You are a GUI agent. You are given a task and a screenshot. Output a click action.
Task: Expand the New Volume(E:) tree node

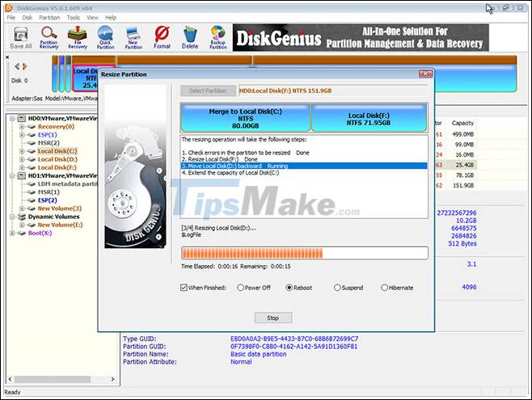[22, 225]
